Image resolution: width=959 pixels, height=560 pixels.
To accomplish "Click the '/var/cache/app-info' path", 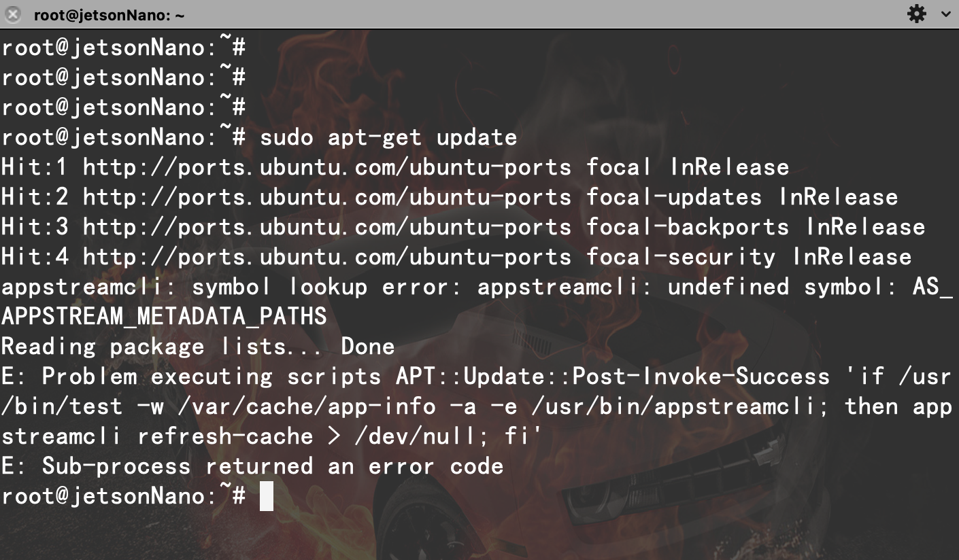I will click(x=307, y=406).
